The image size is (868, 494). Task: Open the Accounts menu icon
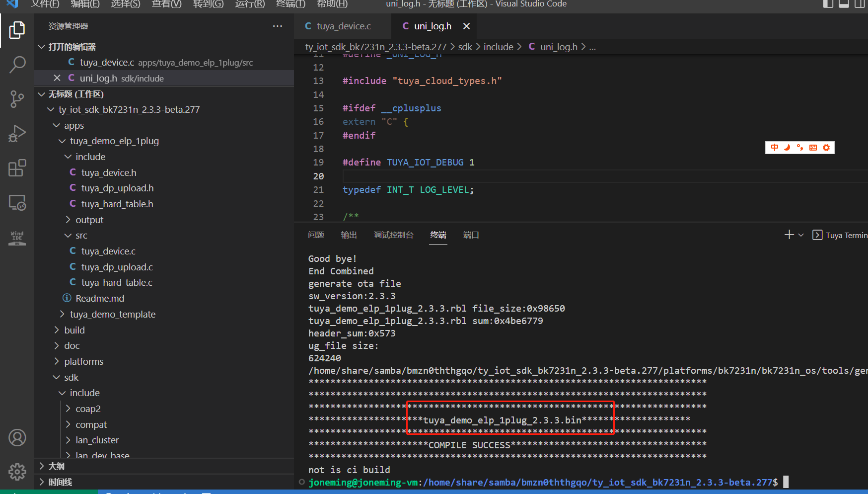pos(17,438)
